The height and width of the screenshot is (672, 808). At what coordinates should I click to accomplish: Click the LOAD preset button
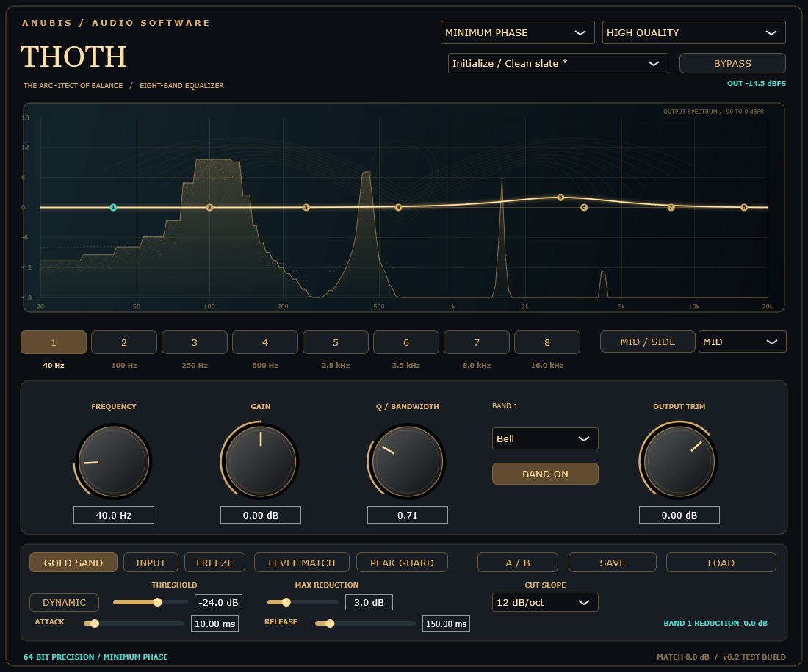click(721, 563)
